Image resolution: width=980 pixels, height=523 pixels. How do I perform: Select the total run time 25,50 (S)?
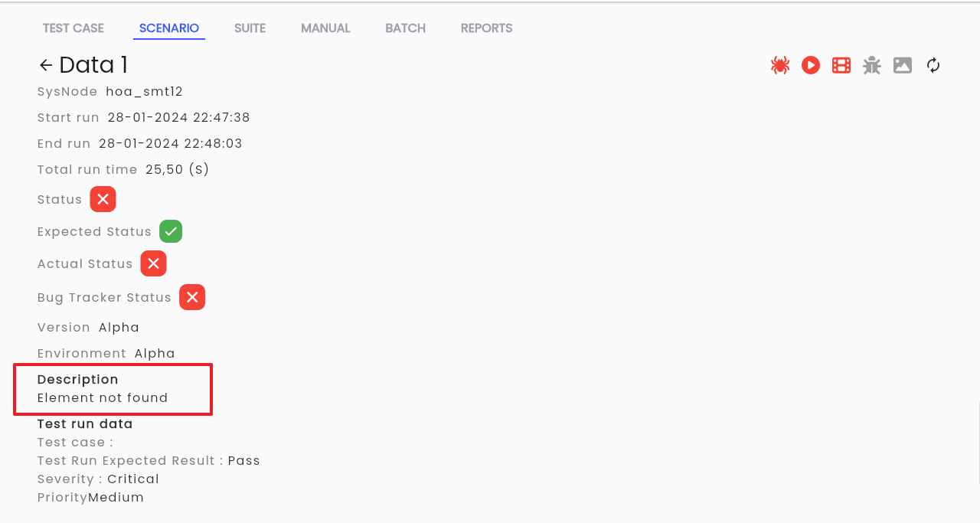point(178,170)
